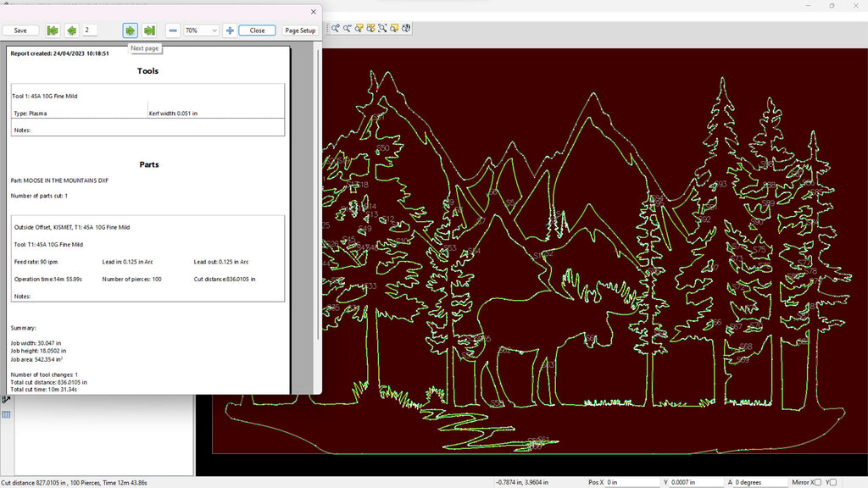Click 'Operation time: 14m 55.99s' text
The height and width of the screenshot is (488, 868).
48,280
